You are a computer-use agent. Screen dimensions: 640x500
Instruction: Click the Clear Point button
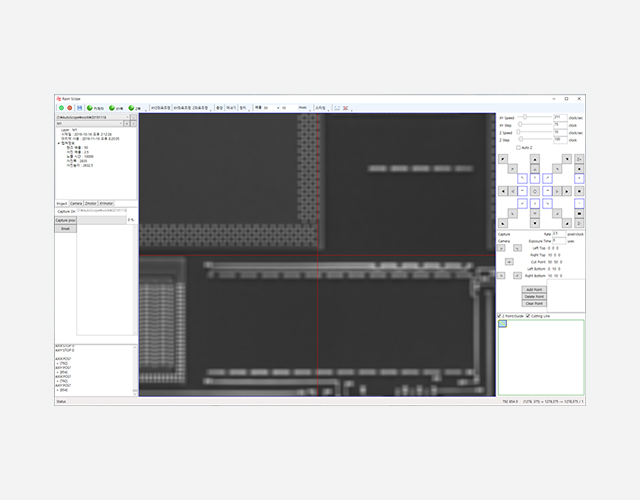coord(534,304)
